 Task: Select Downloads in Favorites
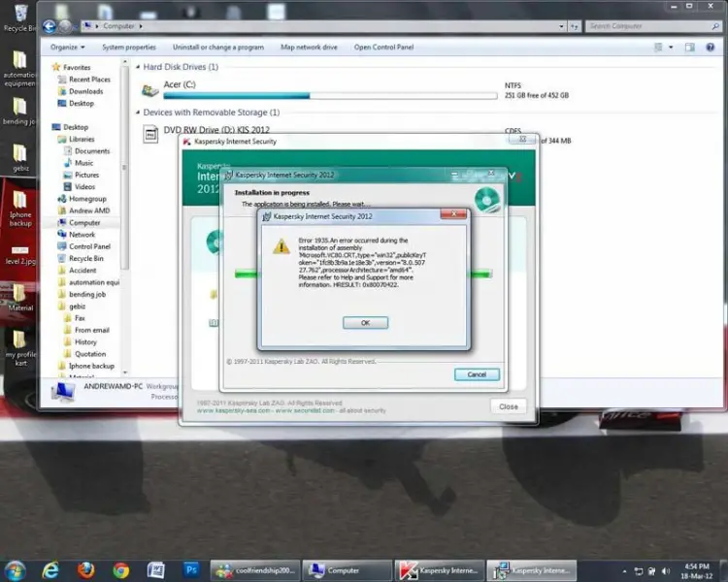click(x=81, y=91)
